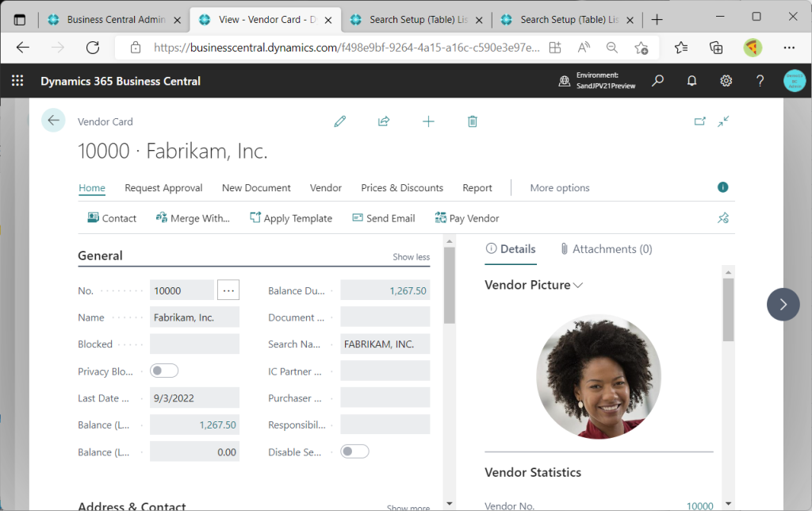Delete vendor using trash icon
This screenshot has height=511, width=812.
click(473, 121)
